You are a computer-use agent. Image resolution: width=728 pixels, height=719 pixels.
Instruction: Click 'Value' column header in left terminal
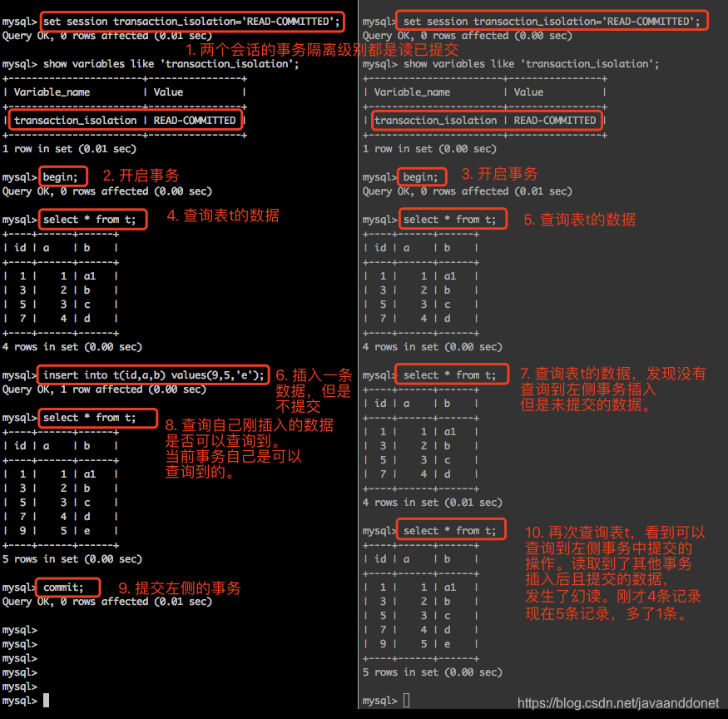[168, 92]
